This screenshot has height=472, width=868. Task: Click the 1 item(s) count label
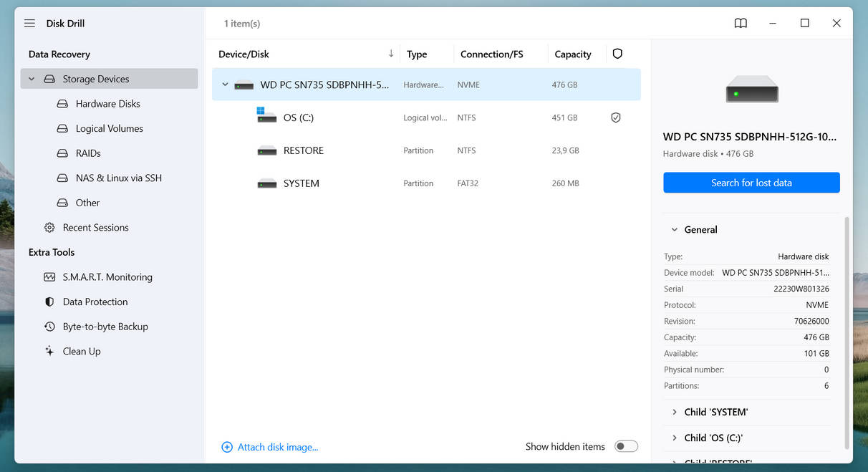coord(242,24)
